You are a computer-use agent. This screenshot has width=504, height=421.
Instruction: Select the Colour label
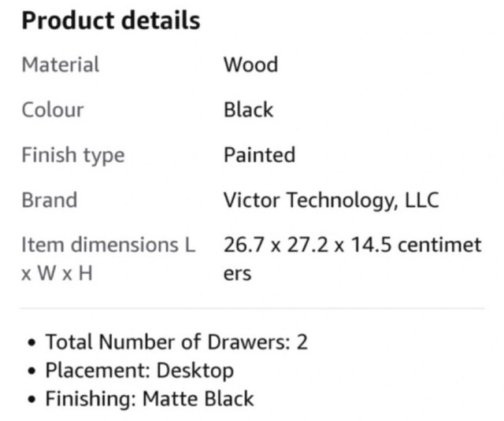(53, 110)
